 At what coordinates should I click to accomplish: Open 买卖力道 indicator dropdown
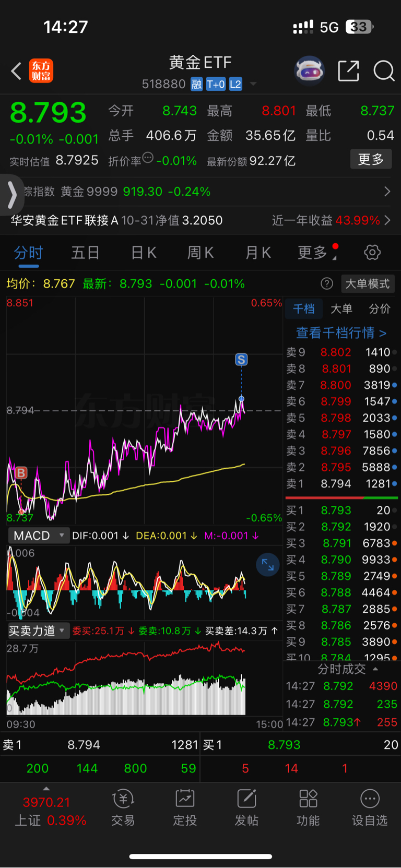[38, 631]
